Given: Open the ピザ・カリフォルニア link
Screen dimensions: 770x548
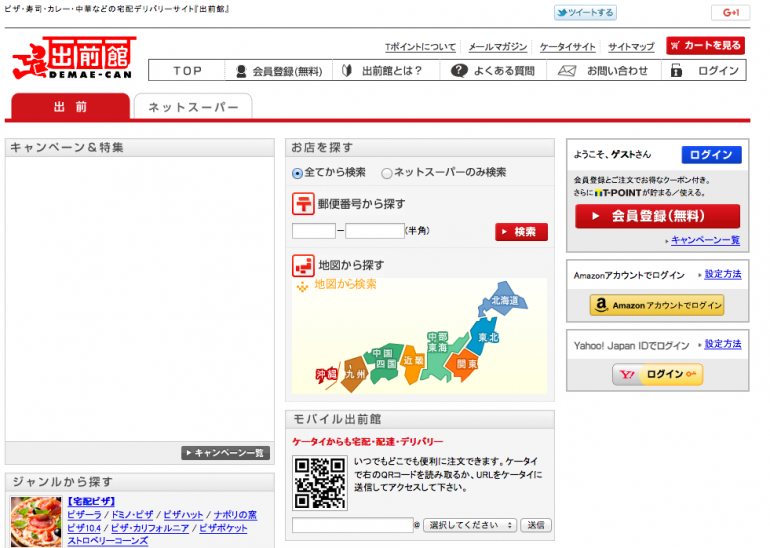Looking at the screenshot, I should [150, 528].
